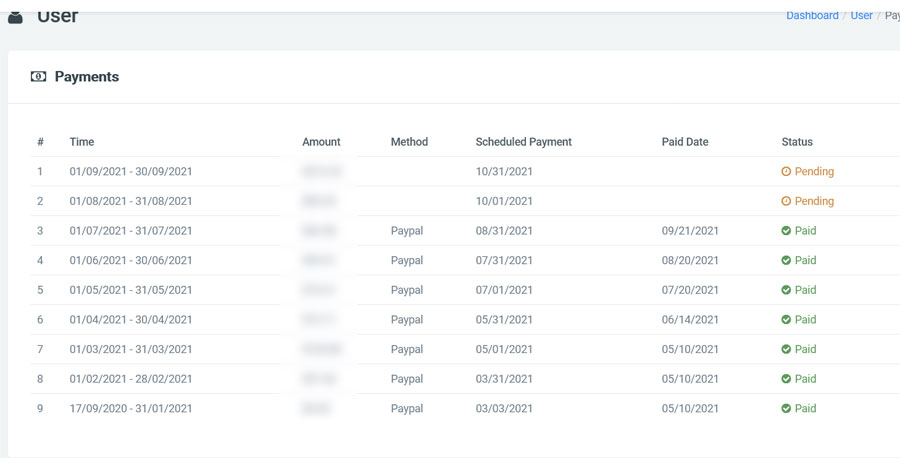Click the Paid status label in row 6
This screenshot has height=458, width=900.
(x=805, y=320)
